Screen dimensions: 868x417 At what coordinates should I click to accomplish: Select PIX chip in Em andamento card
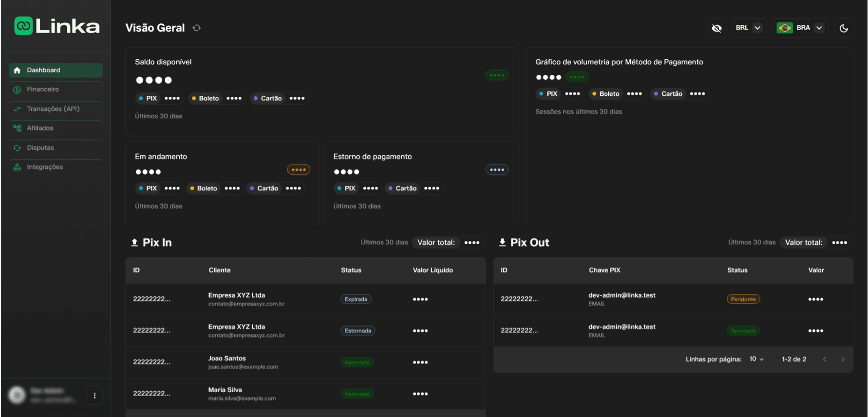(159, 188)
